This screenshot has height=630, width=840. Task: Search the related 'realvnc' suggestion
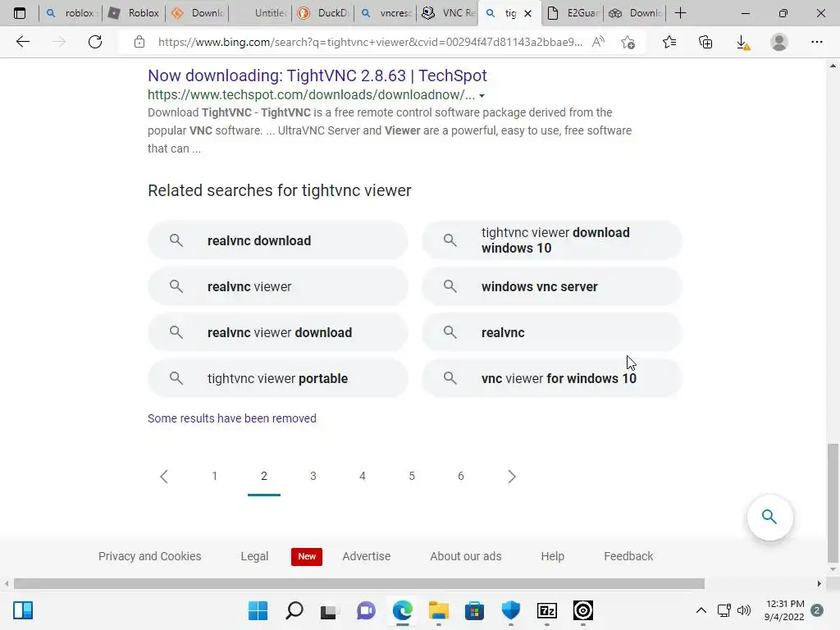[552, 332]
